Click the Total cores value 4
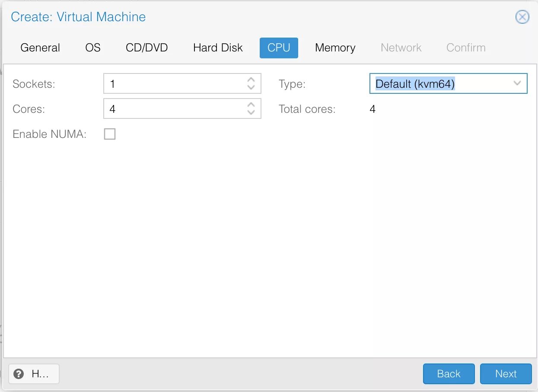The width and height of the screenshot is (538, 392). click(372, 109)
